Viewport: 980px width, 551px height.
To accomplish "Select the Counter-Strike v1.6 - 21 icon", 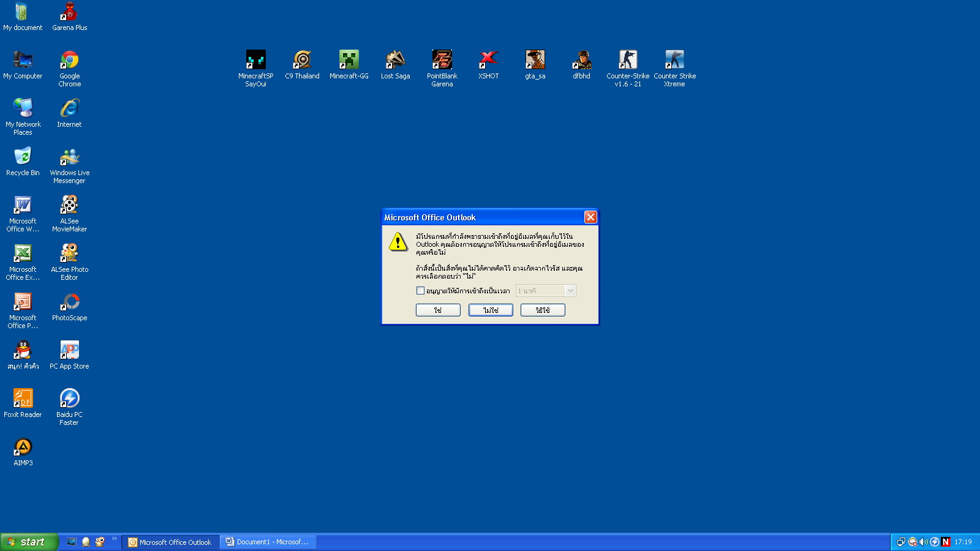I will tap(628, 68).
